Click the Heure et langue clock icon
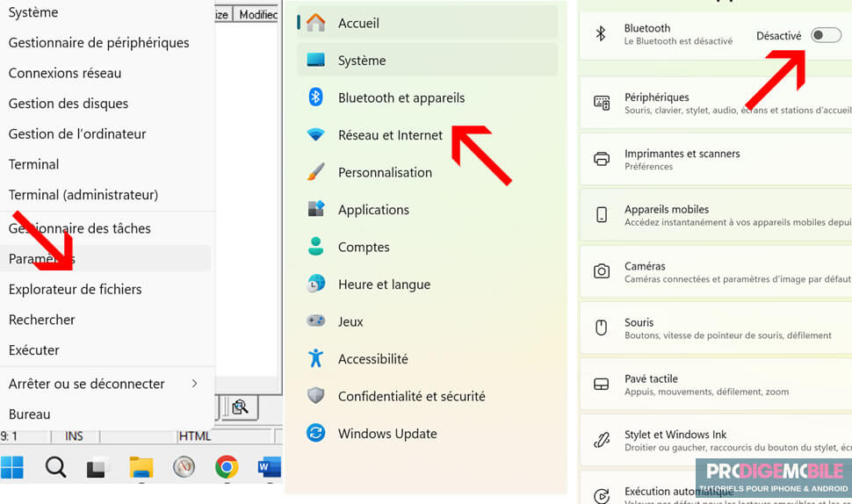Image resolution: width=852 pixels, height=504 pixels. click(x=315, y=284)
